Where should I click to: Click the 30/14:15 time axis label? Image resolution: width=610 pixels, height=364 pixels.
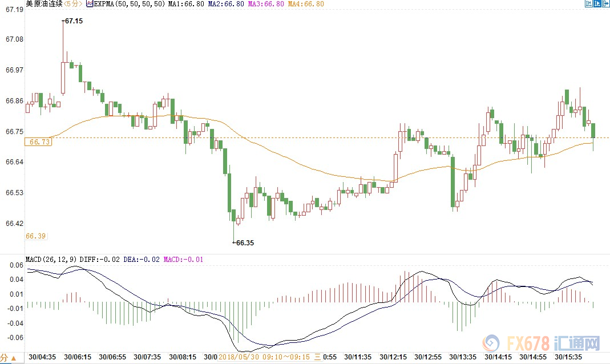pyautogui.click(x=498, y=357)
